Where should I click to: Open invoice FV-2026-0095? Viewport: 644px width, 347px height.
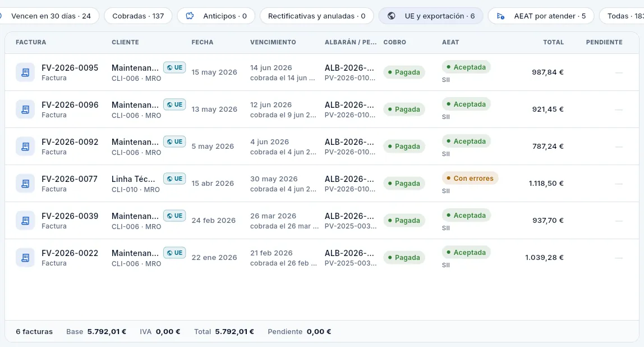[x=70, y=68]
